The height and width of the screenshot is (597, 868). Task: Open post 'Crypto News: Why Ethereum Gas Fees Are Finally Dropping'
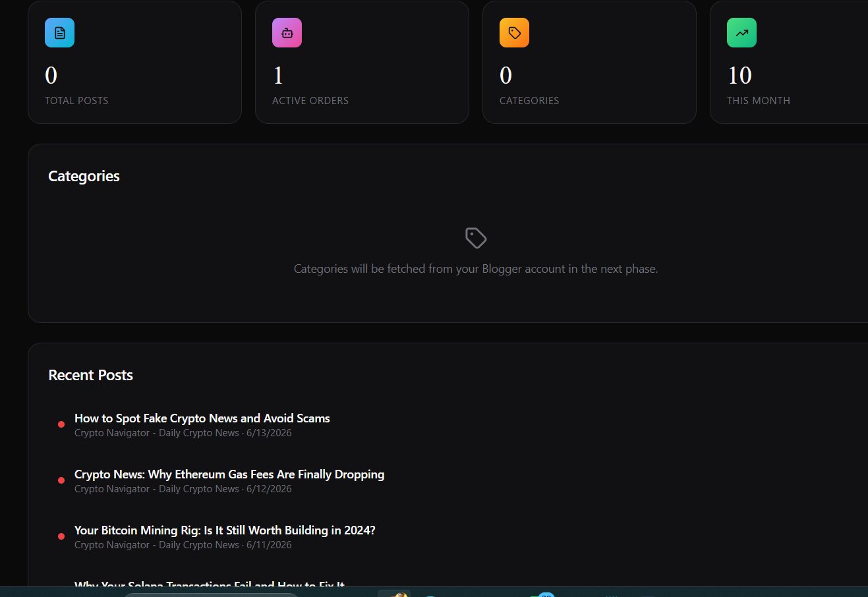click(229, 474)
